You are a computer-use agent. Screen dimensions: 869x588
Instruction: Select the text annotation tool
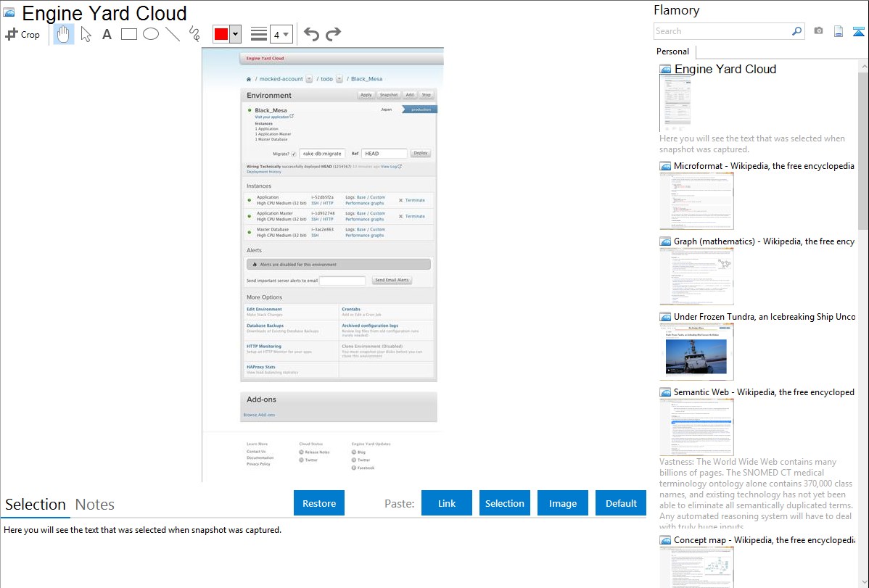tap(107, 34)
